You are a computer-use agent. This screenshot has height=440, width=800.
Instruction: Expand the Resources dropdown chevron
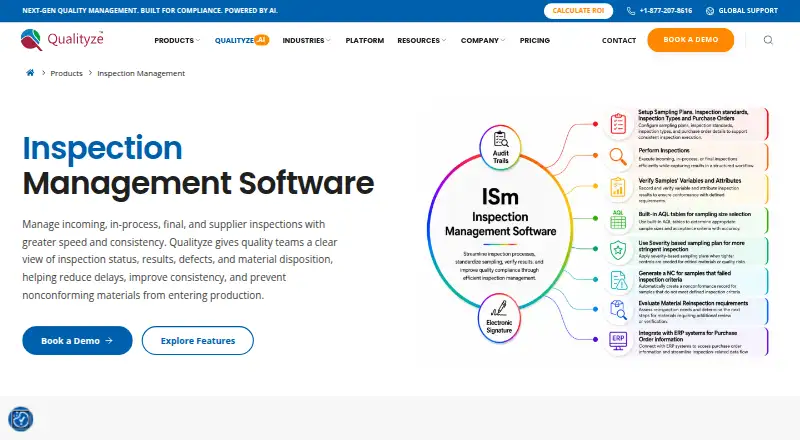pyautogui.click(x=444, y=40)
